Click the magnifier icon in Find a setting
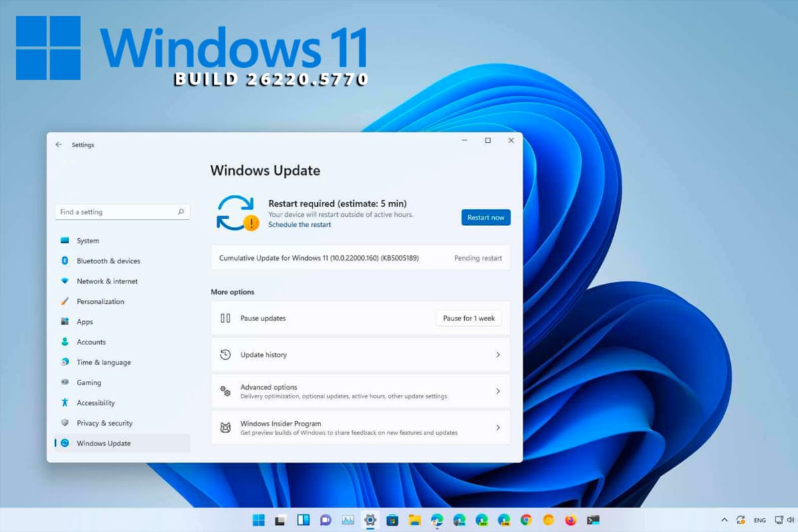 tap(180, 212)
